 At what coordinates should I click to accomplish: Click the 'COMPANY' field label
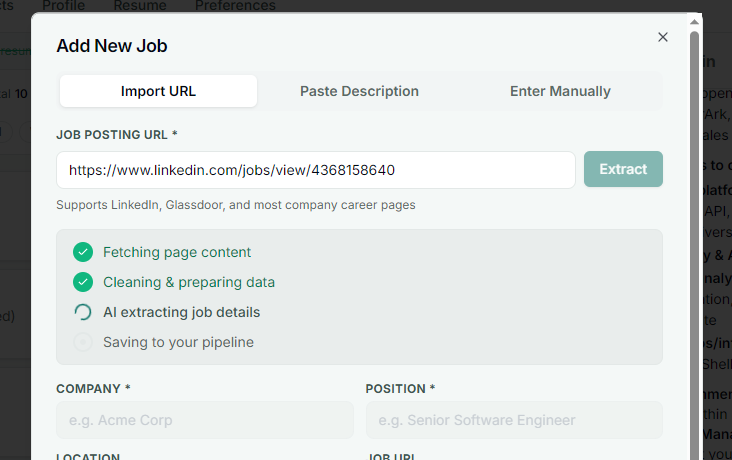point(93,389)
